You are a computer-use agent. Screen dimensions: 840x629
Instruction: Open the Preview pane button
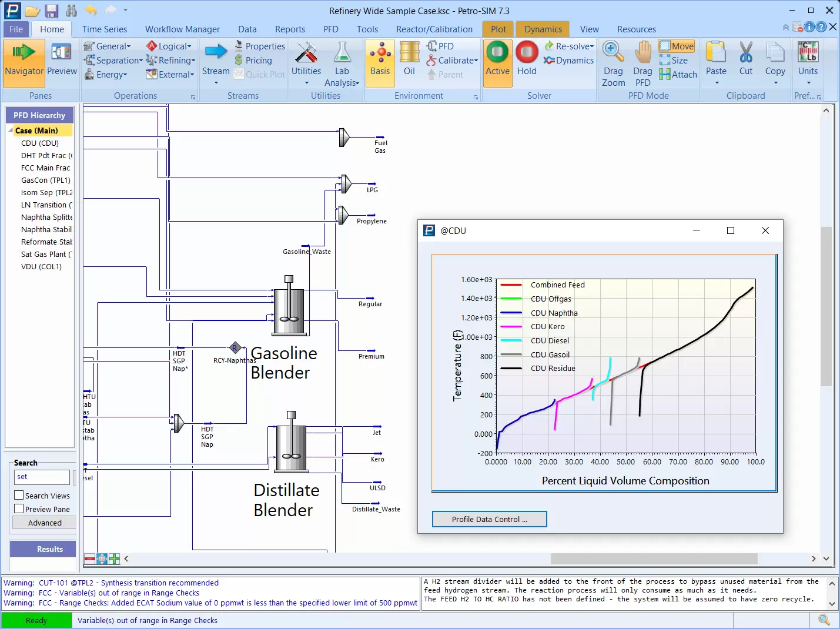click(x=62, y=59)
